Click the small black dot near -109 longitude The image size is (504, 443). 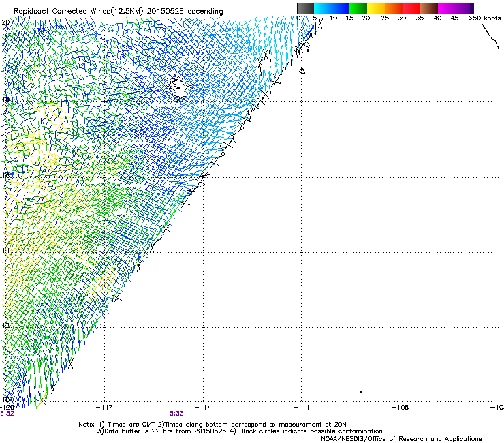pos(361,391)
